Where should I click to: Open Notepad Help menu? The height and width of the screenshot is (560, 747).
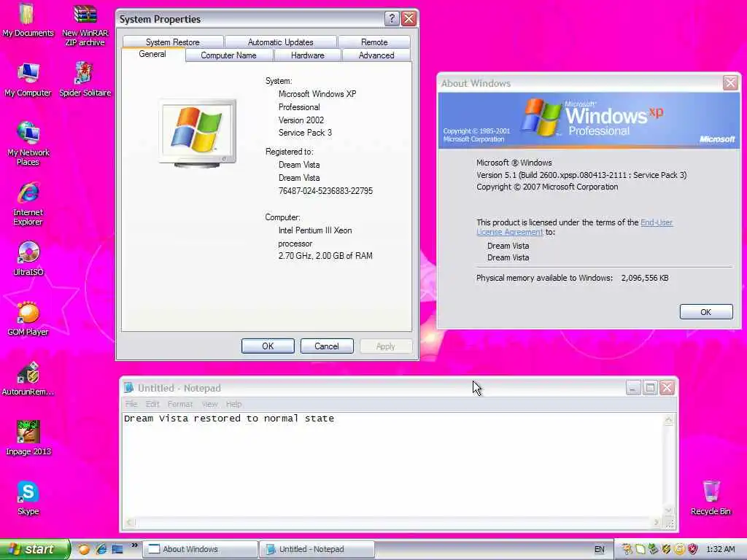tap(233, 404)
